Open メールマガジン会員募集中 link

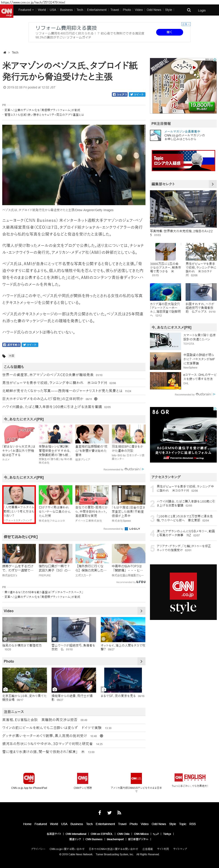coord(182,131)
